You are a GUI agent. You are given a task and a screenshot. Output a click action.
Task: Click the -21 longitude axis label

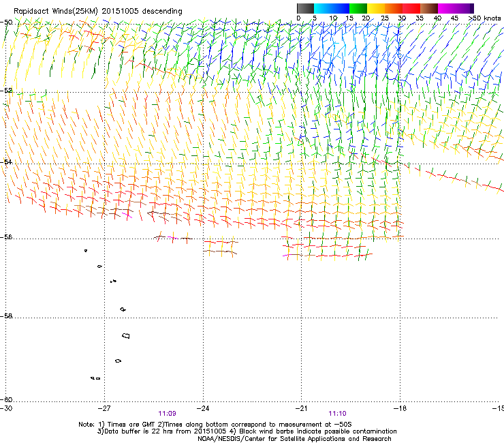click(301, 408)
